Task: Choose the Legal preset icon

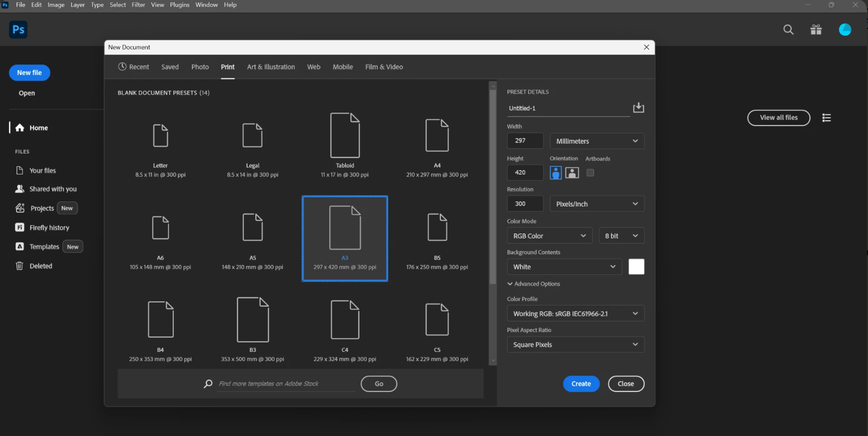Action: click(x=253, y=135)
